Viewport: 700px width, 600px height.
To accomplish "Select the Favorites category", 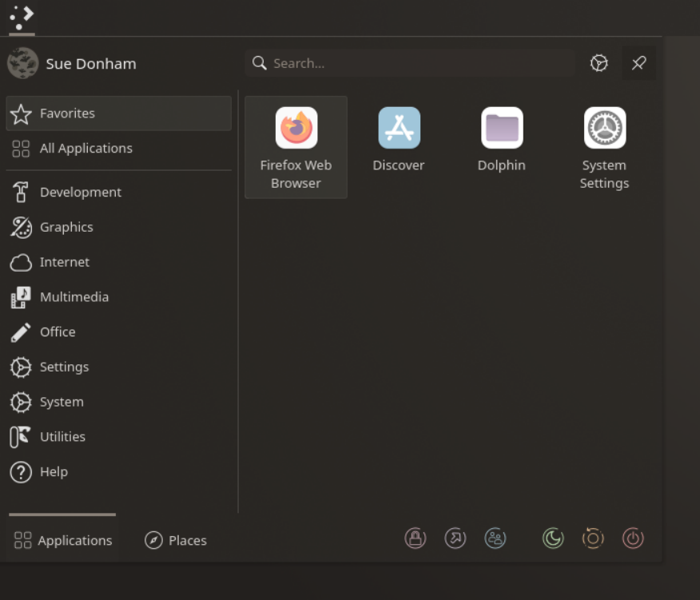I will (119, 113).
